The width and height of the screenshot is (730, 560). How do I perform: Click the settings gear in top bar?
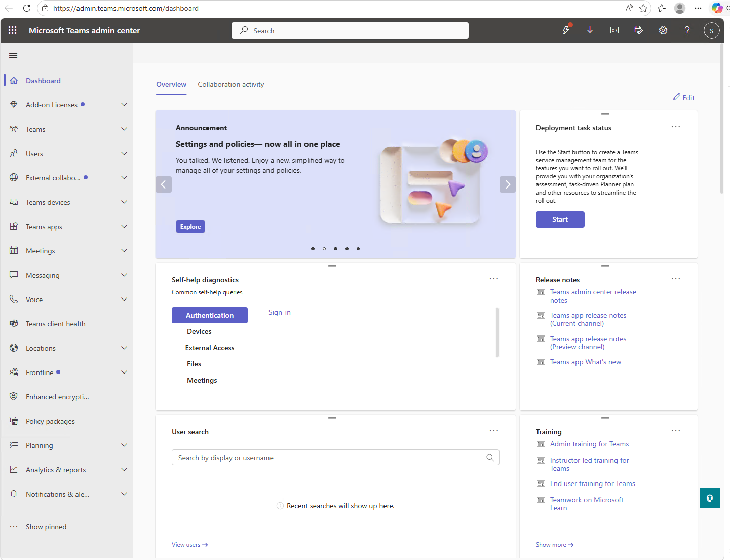point(663,30)
